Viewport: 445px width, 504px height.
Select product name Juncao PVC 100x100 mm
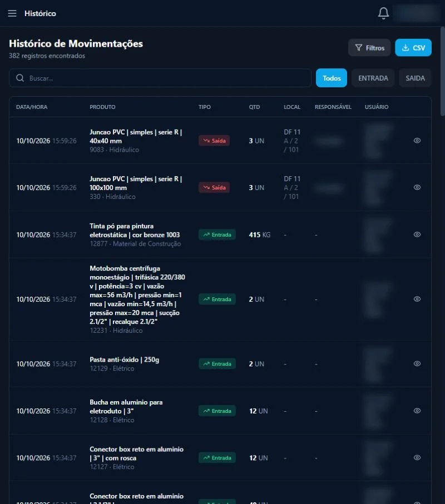pos(136,183)
